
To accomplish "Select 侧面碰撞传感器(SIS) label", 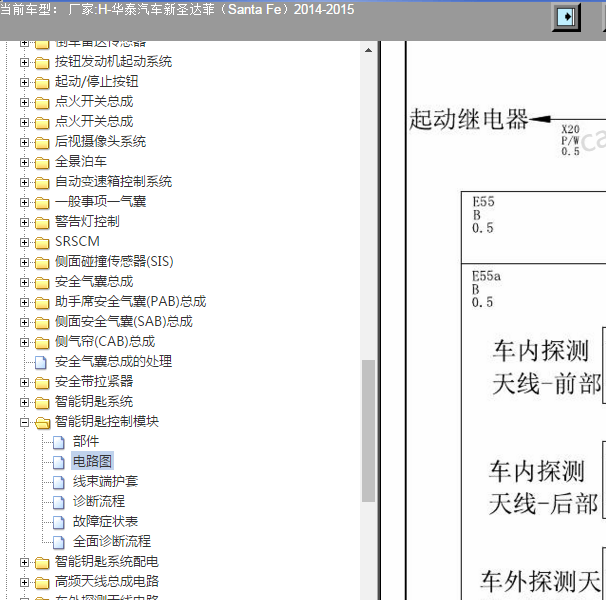I will [114, 261].
